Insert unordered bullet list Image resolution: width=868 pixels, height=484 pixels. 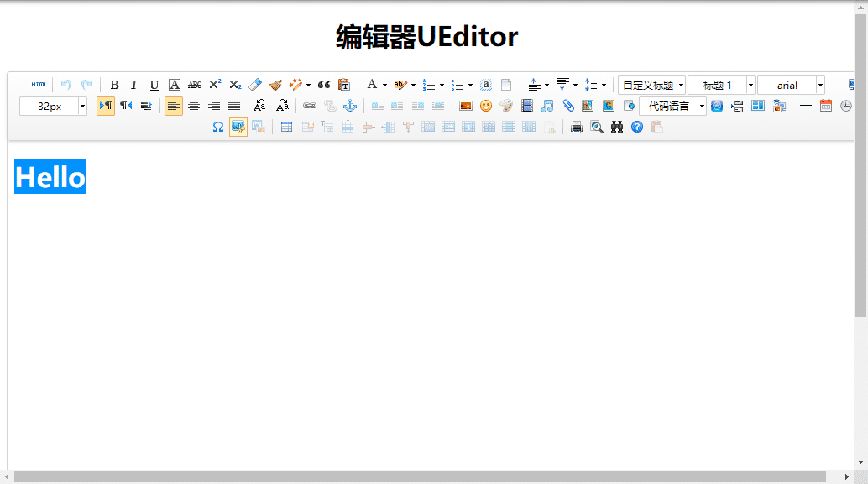point(458,85)
